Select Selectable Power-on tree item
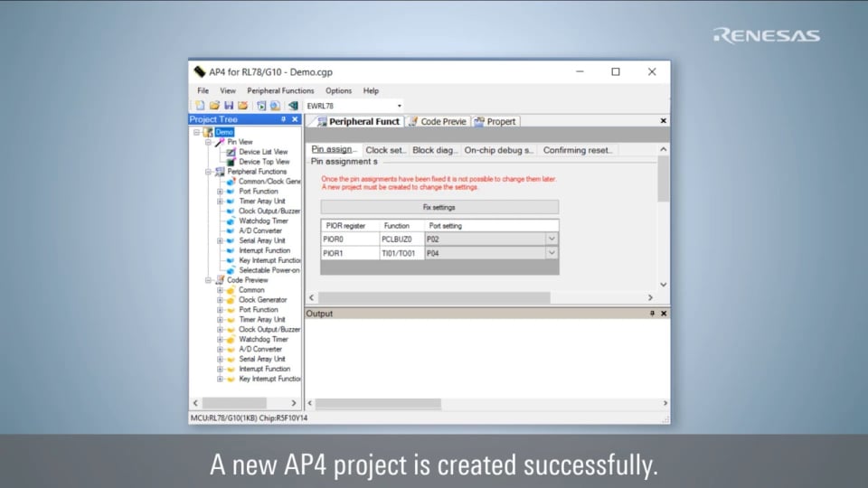This screenshot has height=488, width=868. click(269, 270)
